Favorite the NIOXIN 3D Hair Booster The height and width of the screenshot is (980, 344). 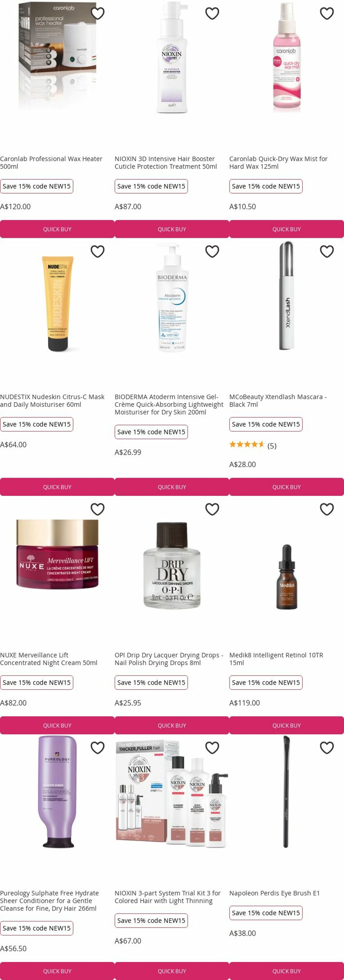[212, 13]
